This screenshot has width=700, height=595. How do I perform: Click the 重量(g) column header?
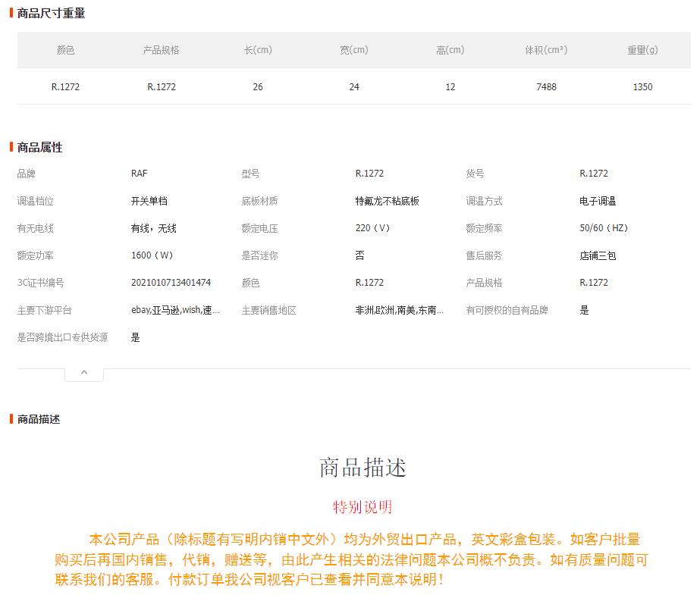642,49
